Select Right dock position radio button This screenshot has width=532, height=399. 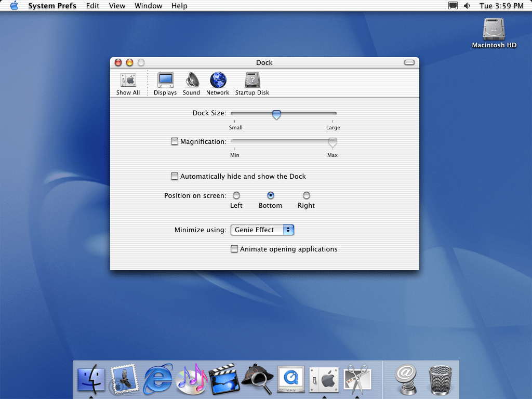click(x=307, y=195)
